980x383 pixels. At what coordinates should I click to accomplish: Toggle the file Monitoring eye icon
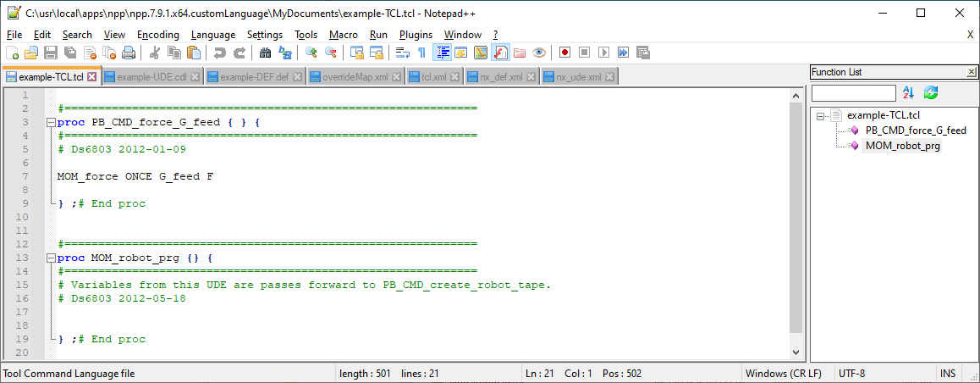coord(539,53)
